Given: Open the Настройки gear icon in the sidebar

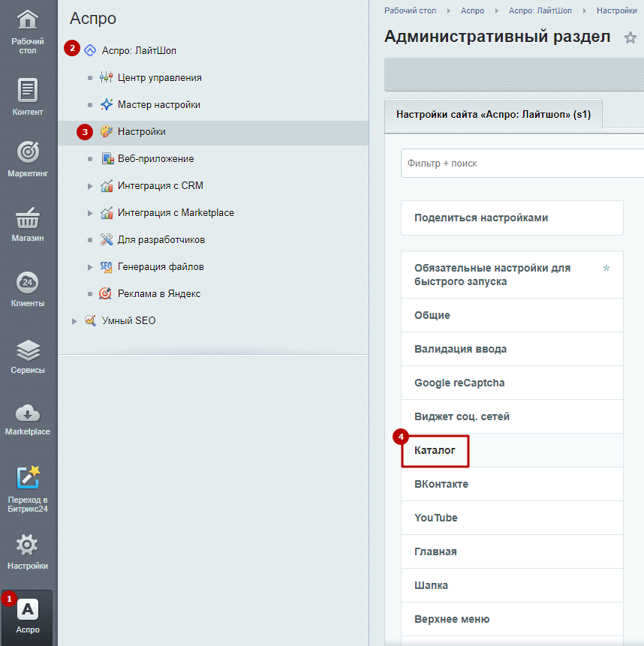Looking at the screenshot, I should pos(28,545).
